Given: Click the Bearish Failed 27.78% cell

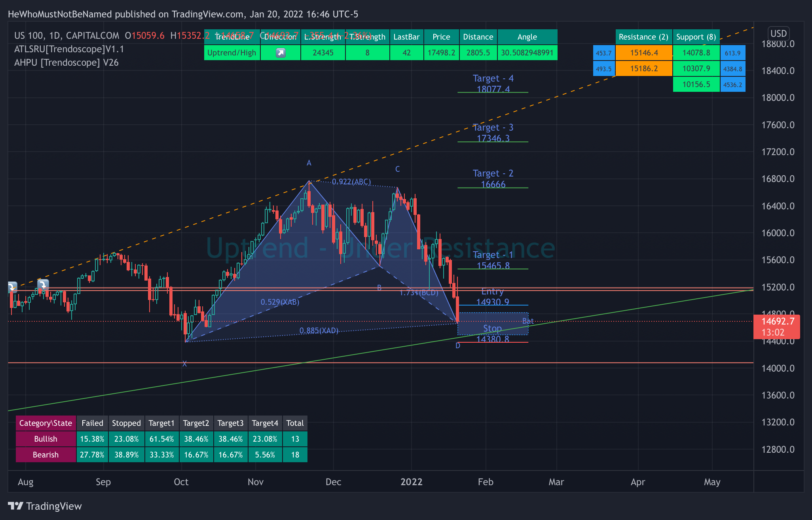Looking at the screenshot, I should (92, 455).
